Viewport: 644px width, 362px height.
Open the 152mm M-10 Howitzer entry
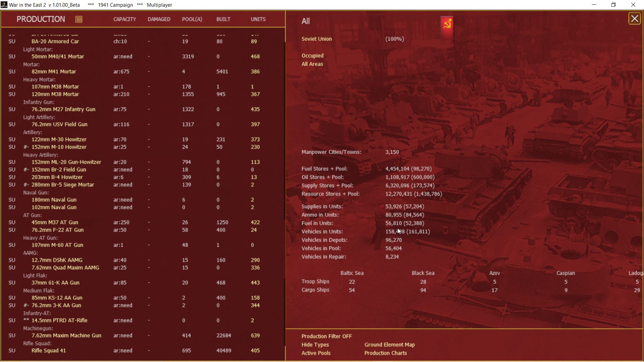click(x=59, y=147)
